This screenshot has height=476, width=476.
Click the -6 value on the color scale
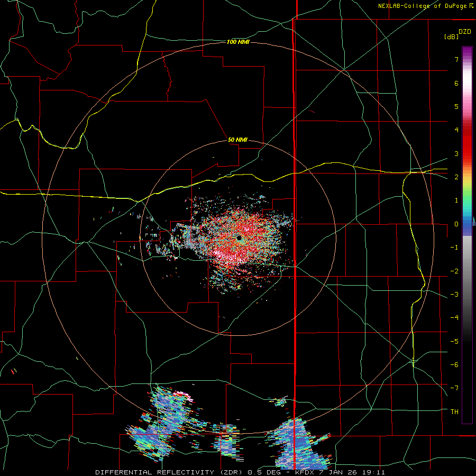(x=454, y=364)
